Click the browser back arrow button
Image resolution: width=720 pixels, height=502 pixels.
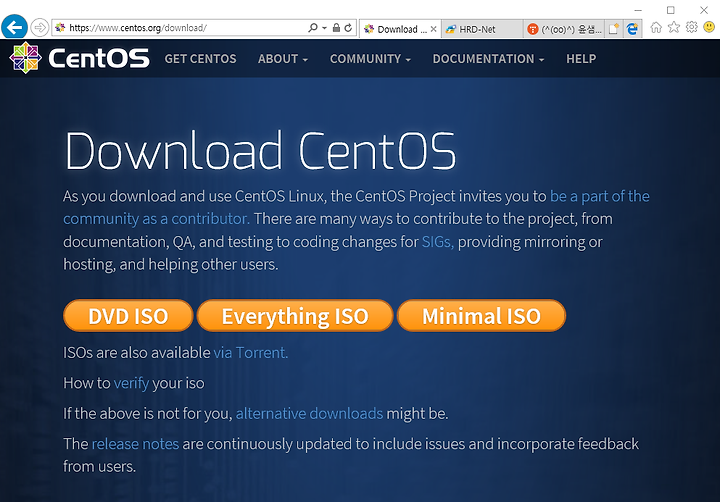(14, 27)
